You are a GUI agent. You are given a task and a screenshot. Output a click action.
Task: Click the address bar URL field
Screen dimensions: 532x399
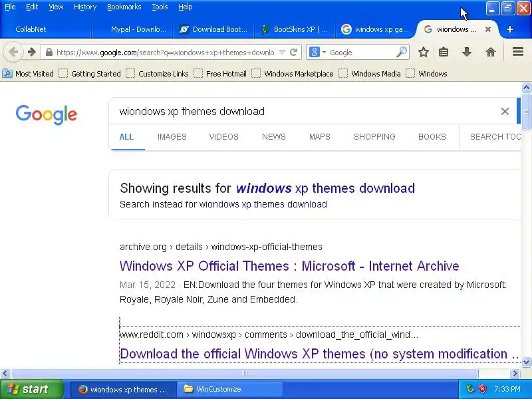[x=165, y=53]
